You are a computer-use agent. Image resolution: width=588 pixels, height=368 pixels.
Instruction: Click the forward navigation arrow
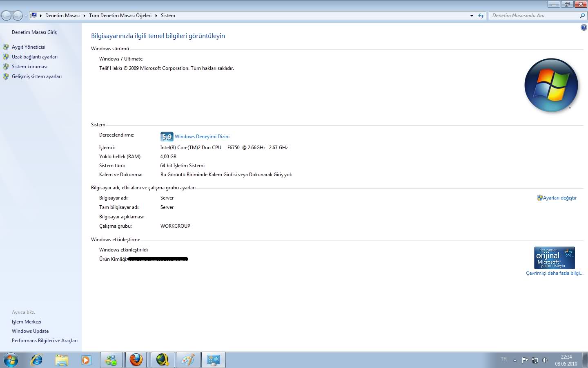click(x=18, y=16)
